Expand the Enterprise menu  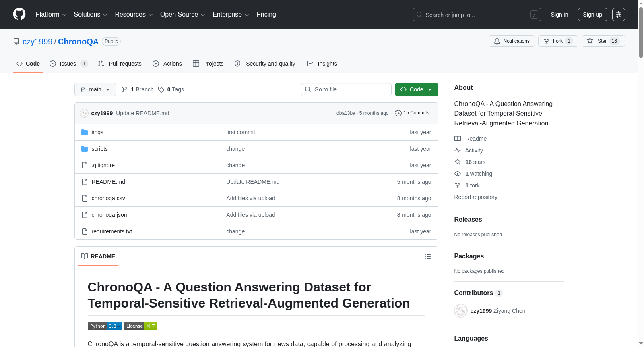coord(231,15)
